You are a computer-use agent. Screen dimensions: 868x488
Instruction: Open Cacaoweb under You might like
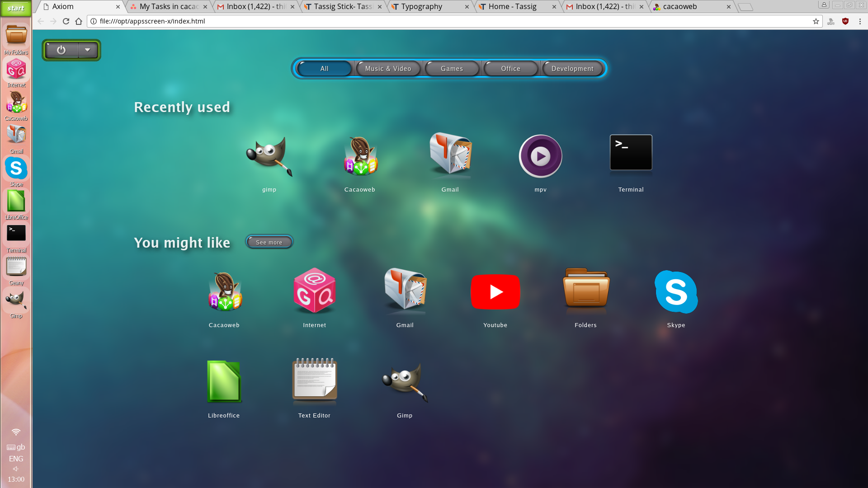tap(224, 292)
